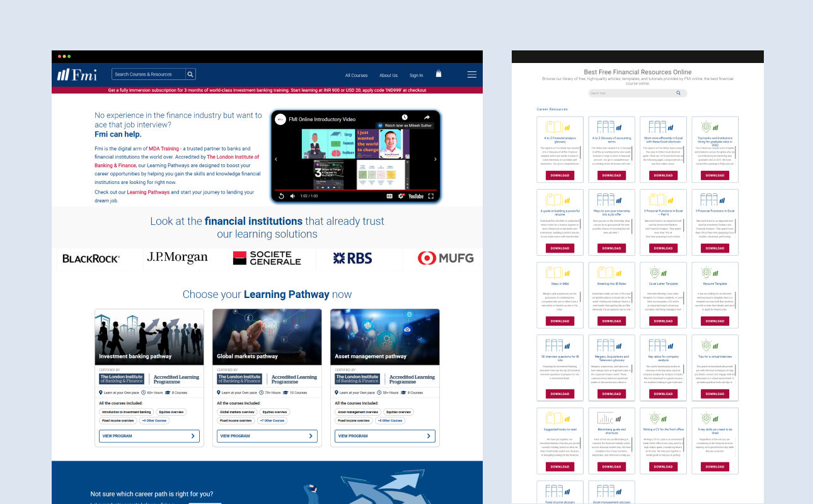This screenshot has height=504, width=813.
Task: Expand +3 Other Courses in Investment banking pathway
Action: 153,420
